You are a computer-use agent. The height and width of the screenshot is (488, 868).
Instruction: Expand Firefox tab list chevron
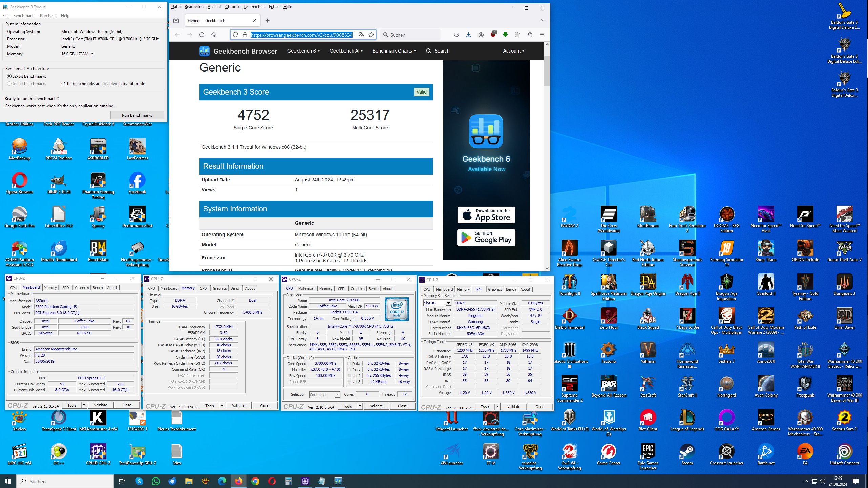[543, 20]
